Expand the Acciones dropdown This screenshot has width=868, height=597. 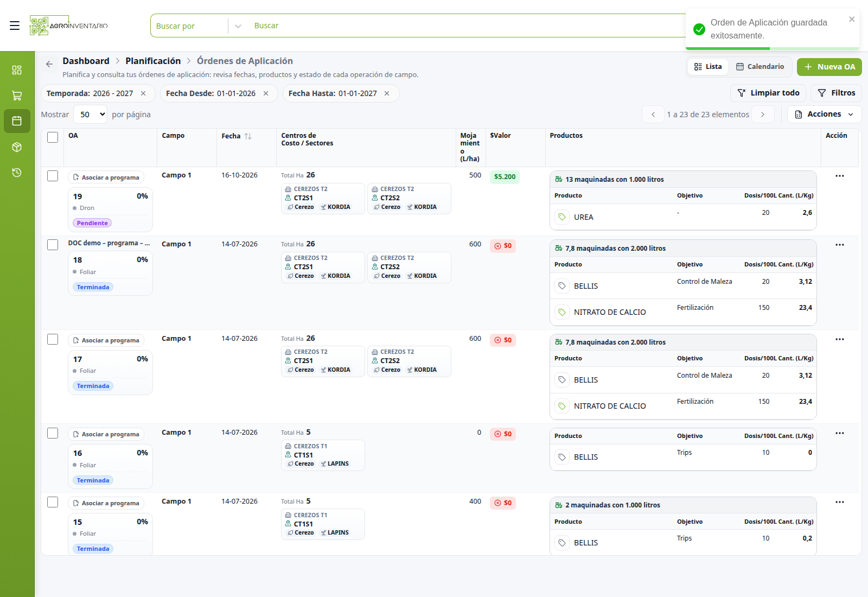[x=824, y=114]
